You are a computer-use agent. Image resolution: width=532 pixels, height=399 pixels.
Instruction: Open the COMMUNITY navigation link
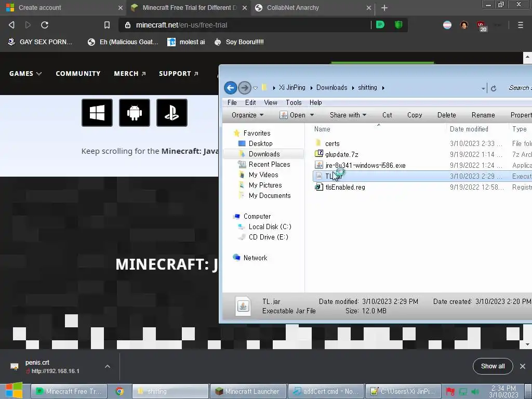[x=78, y=74]
